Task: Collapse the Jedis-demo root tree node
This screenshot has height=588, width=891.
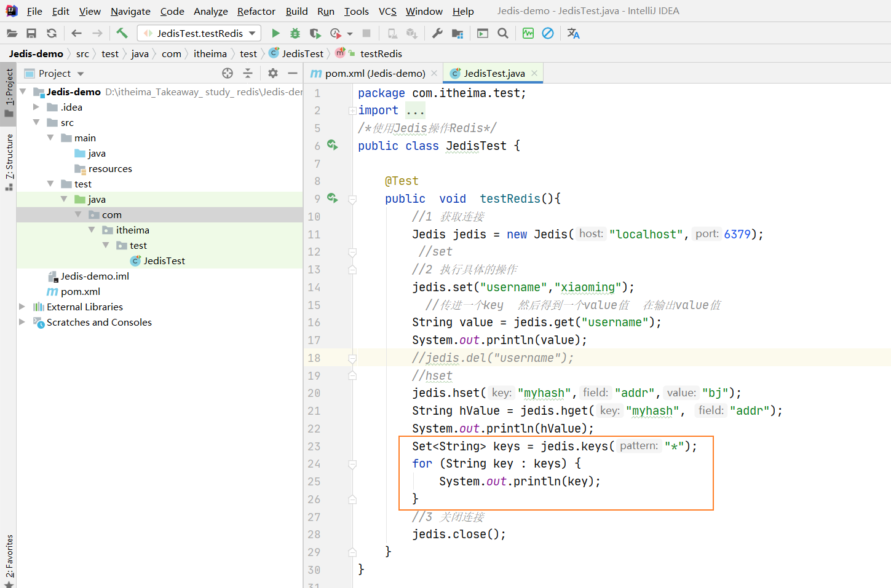Action: coord(23,92)
